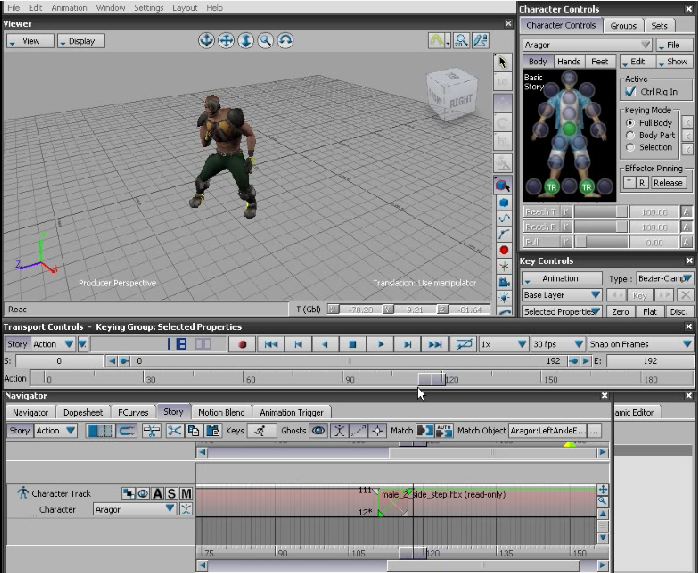Image resolution: width=698 pixels, height=573 pixels.
Task: Open the 1x playback speed dropdown
Action: (x=503, y=345)
